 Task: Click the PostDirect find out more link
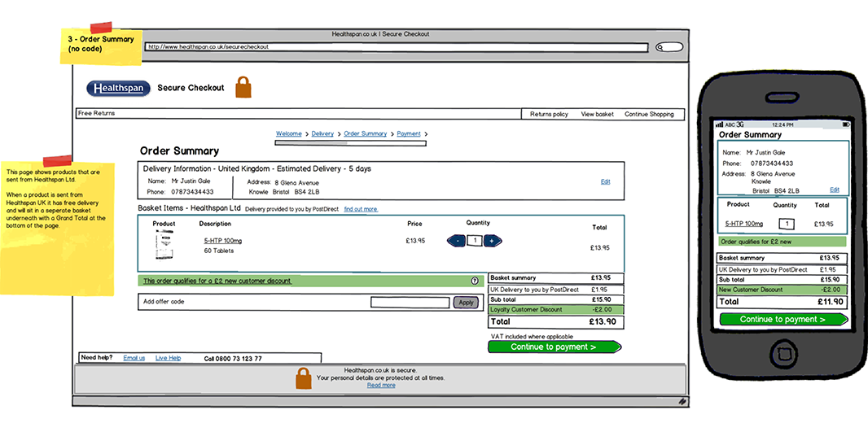tap(361, 210)
